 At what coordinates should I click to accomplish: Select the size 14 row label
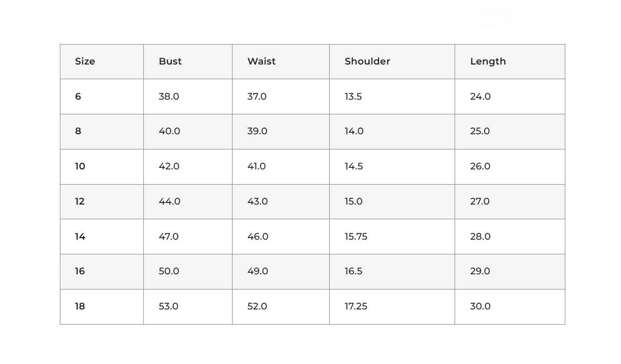click(x=80, y=237)
